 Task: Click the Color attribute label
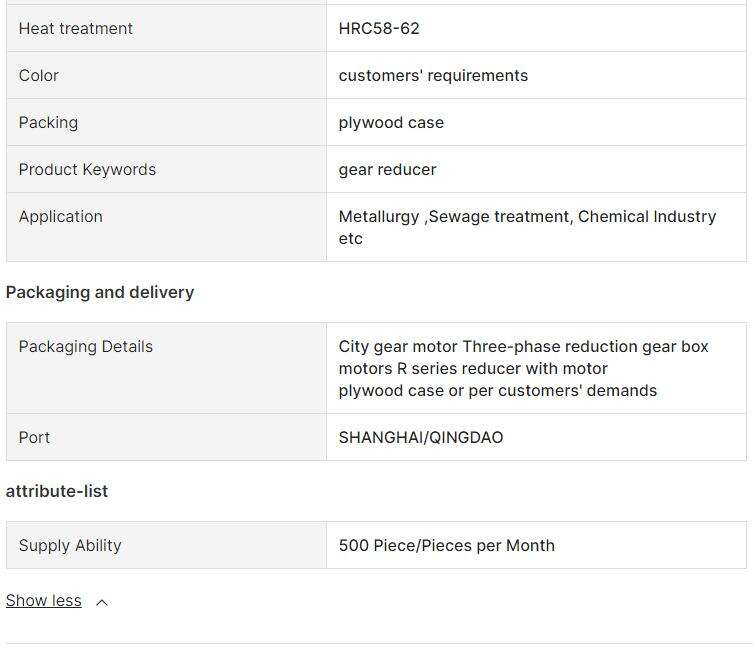pyautogui.click(x=38, y=75)
